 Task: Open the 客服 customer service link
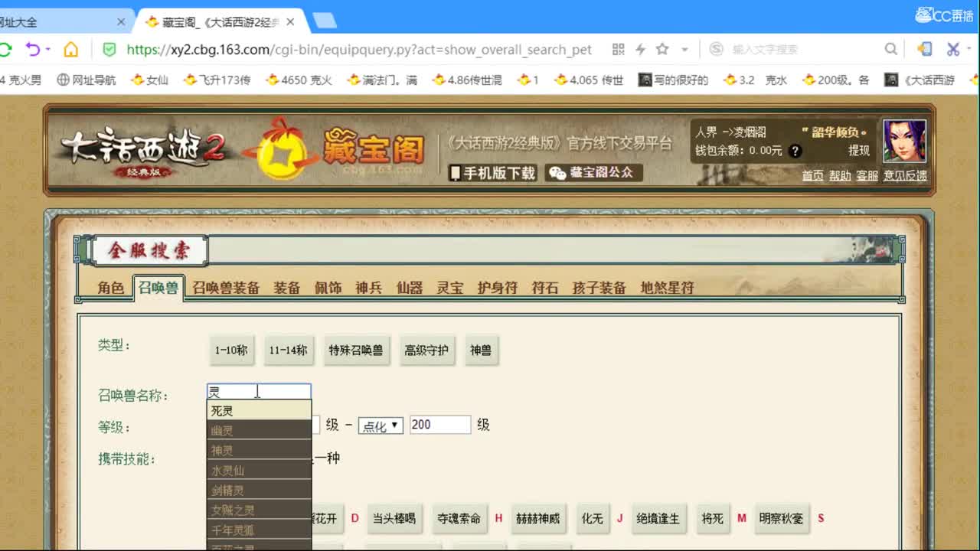point(867,175)
